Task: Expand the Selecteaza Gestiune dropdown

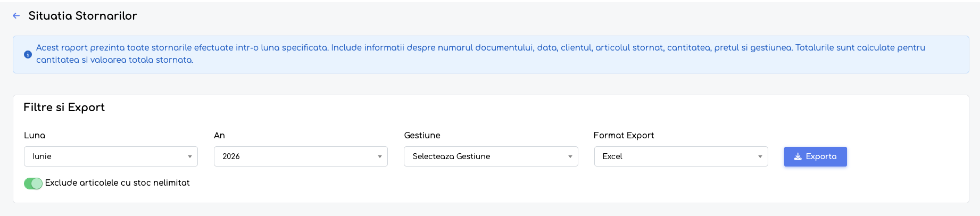Action: [491, 156]
